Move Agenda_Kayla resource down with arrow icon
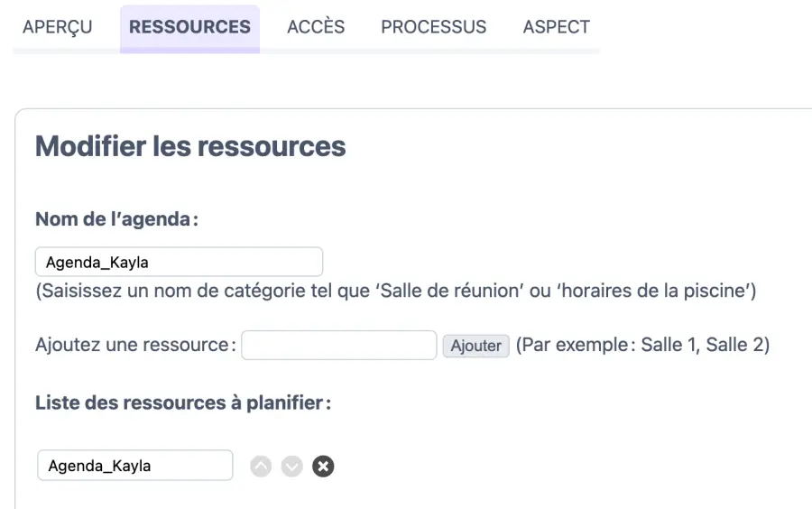 tap(291, 467)
